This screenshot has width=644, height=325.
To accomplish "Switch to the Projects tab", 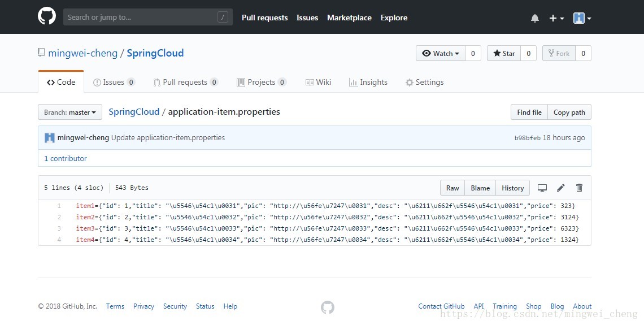I will 261,82.
